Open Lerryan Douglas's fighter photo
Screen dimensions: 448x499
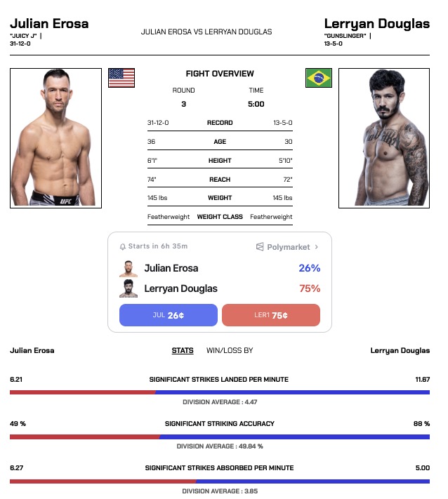click(383, 138)
